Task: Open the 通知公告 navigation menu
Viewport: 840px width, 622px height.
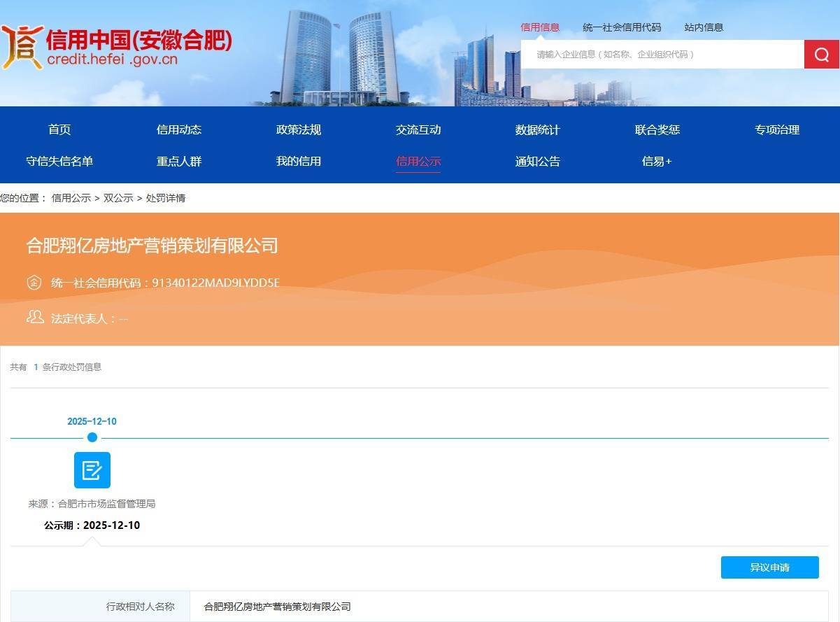Action: pos(538,161)
